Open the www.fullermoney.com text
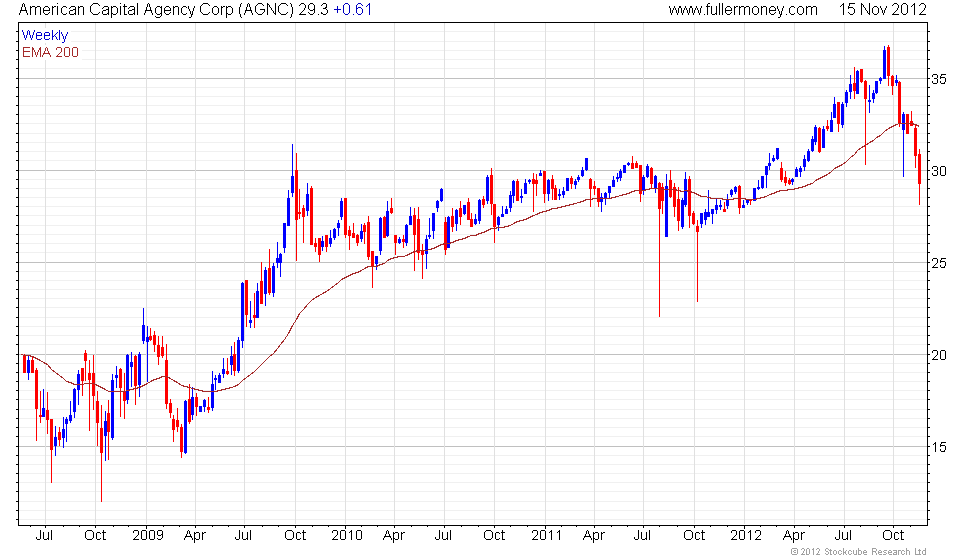The width and height of the screenshot is (980, 560). point(743,10)
